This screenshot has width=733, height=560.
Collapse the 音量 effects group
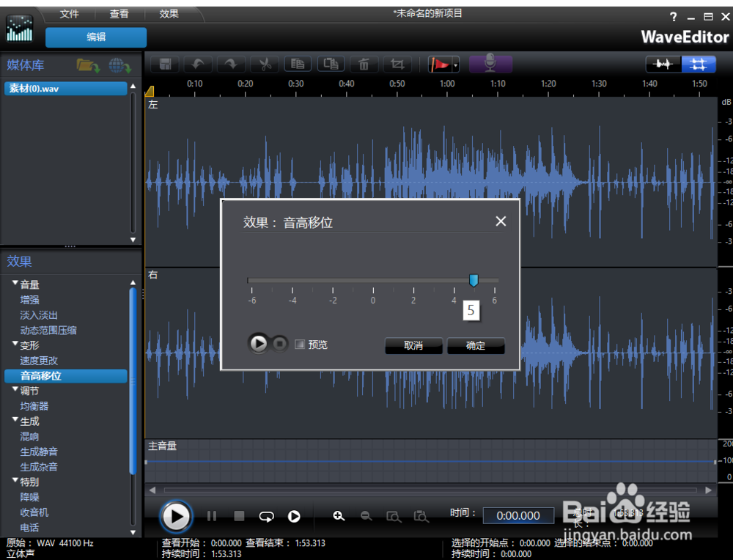15,283
